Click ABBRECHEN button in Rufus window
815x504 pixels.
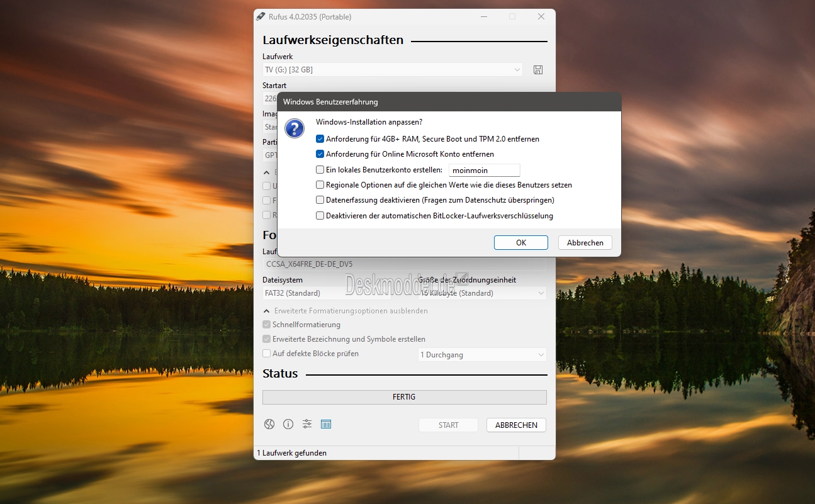516,425
